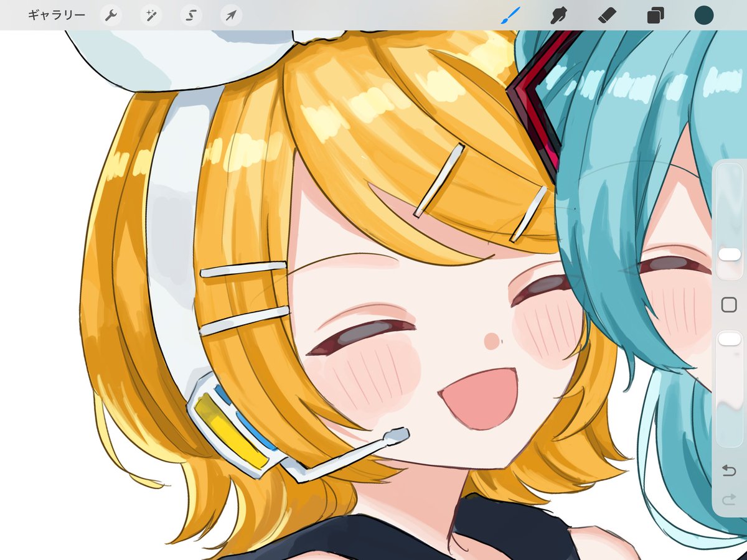Image resolution: width=747 pixels, height=560 pixels.
Task: Select the Brush tool
Action: point(510,16)
